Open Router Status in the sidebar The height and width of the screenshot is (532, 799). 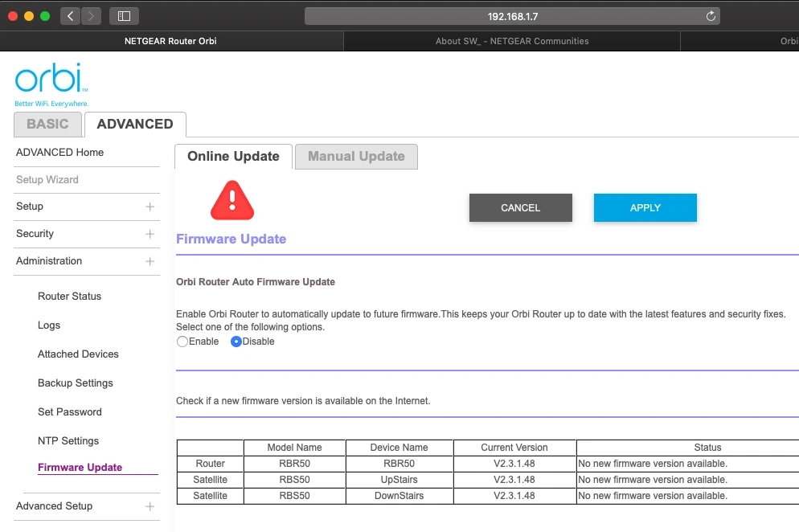[x=70, y=297]
